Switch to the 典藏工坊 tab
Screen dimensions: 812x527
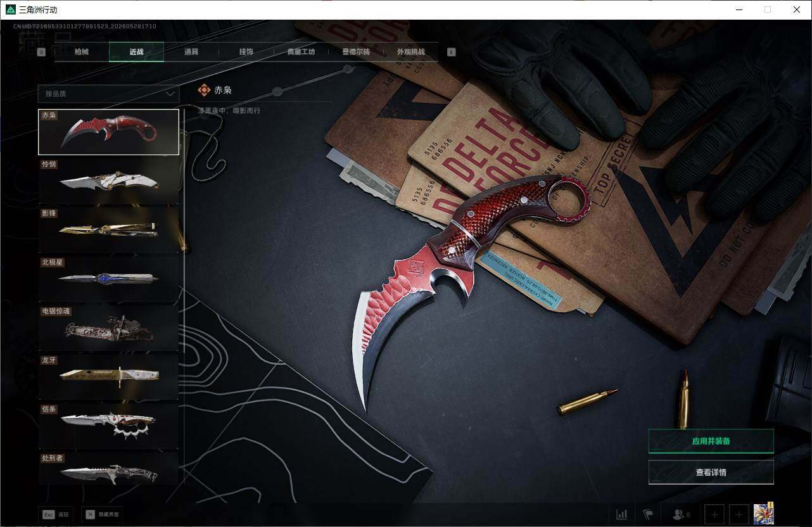301,52
